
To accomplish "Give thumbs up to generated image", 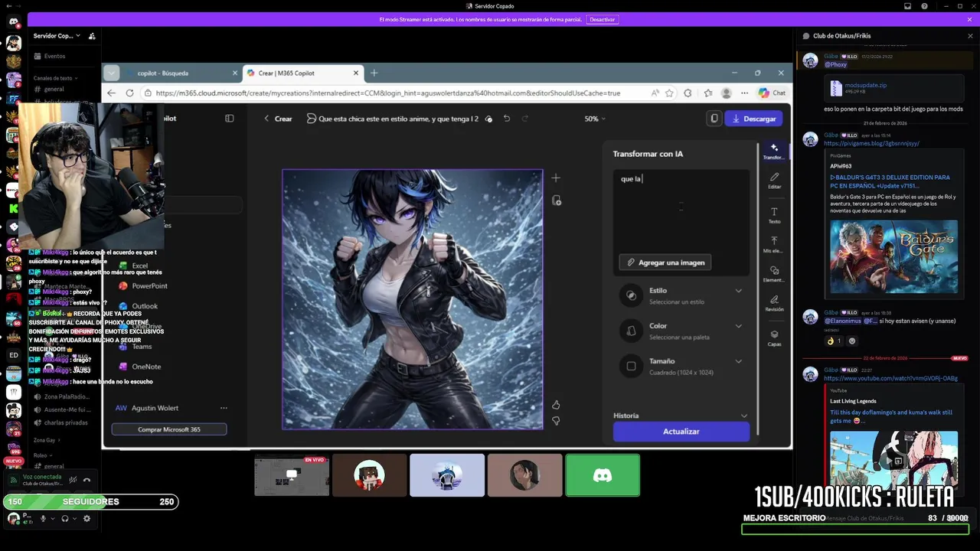I will [x=556, y=405].
